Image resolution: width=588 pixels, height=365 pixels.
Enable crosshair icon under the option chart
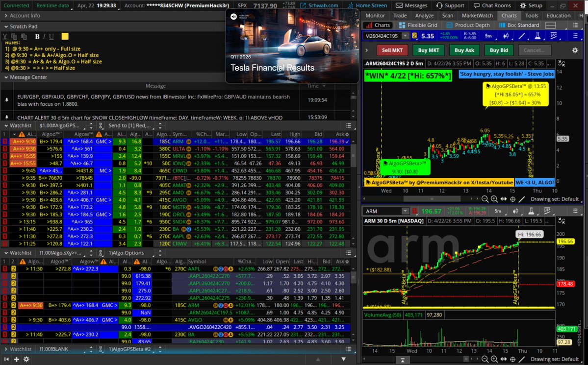pyautogui.click(x=512, y=199)
